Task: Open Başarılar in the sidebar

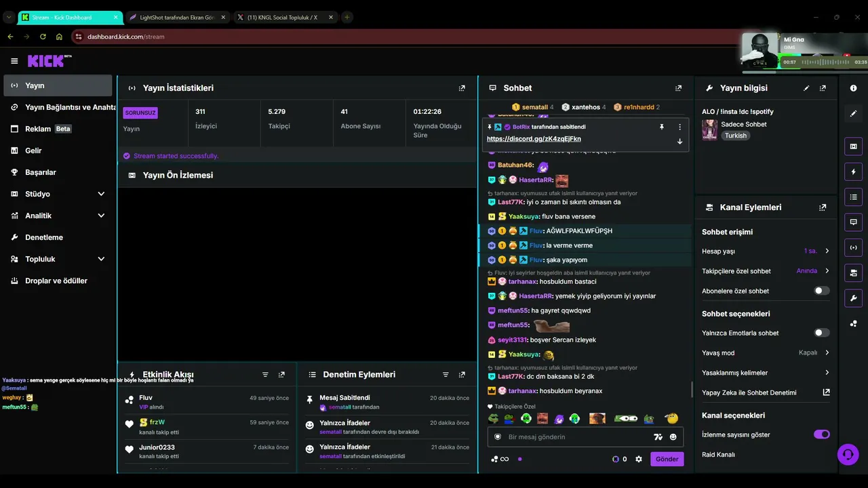Action: [58, 172]
